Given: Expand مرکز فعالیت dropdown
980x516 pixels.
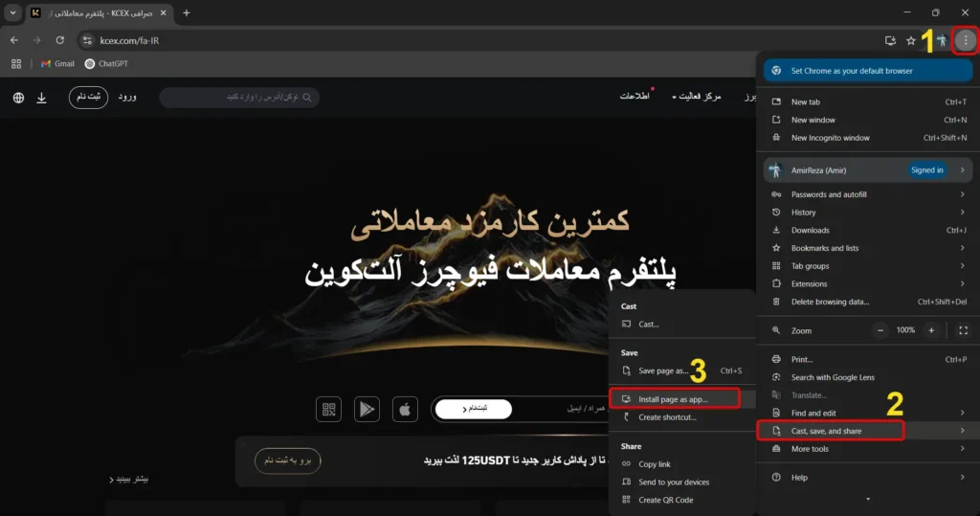Looking at the screenshot, I should click(x=697, y=97).
